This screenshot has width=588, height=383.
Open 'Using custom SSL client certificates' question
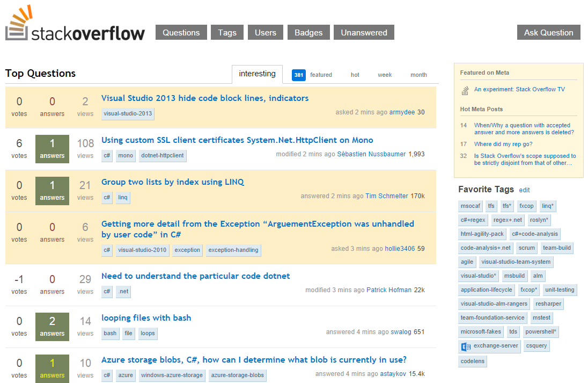coord(237,140)
